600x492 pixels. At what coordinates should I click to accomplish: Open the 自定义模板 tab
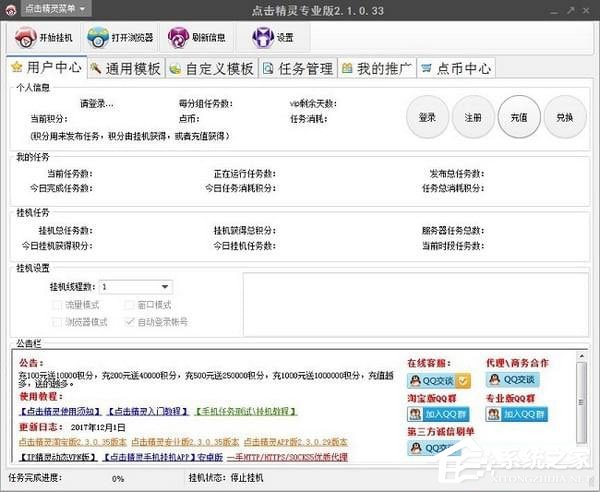pos(212,68)
